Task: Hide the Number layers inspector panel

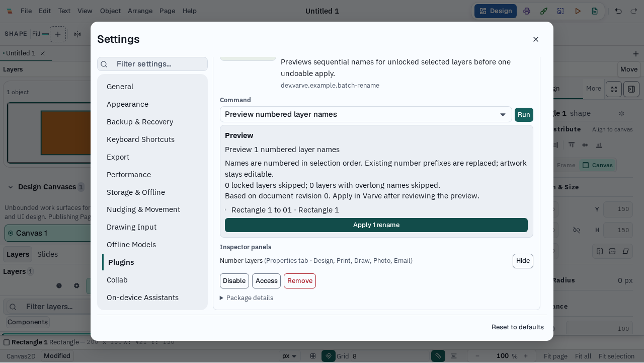Action: 523,261
